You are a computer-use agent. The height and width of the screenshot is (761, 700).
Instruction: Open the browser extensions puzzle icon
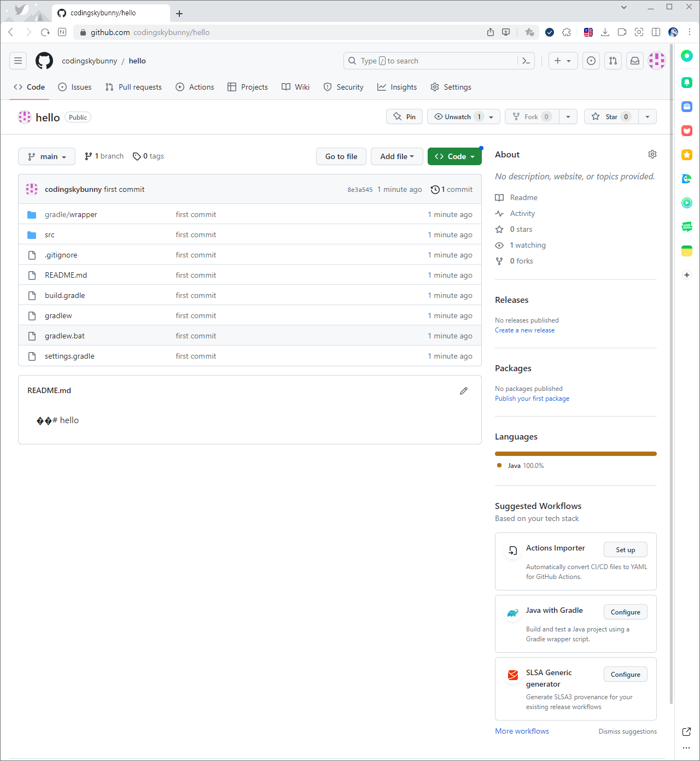pos(567,32)
